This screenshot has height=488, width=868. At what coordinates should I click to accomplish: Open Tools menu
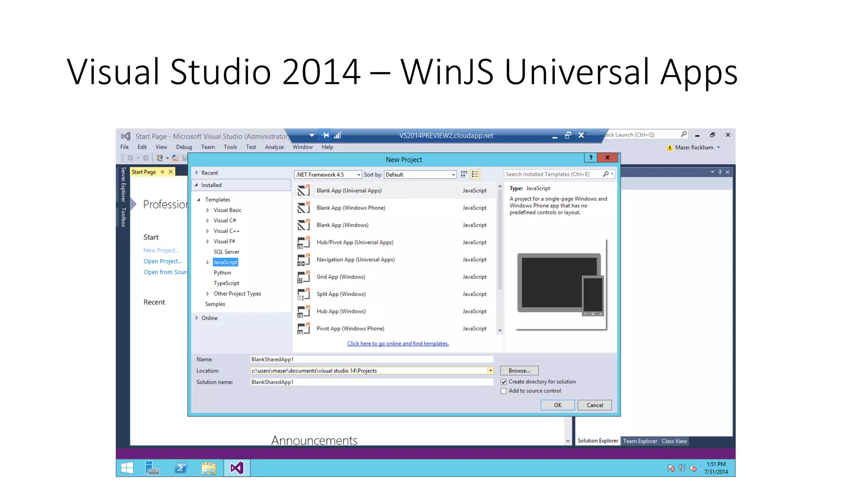coord(230,147)
